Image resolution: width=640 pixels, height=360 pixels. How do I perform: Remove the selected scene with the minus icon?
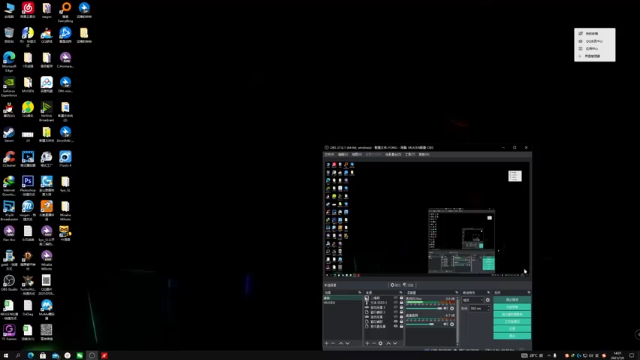click(x=333, y=343)
